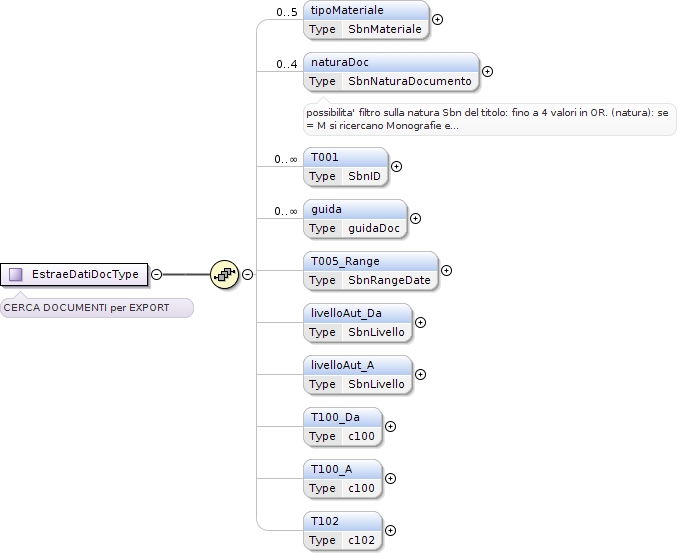Expand the livelloAut_Da element
Viewport: 684px width, 555px height.
[x=420, y=322]
